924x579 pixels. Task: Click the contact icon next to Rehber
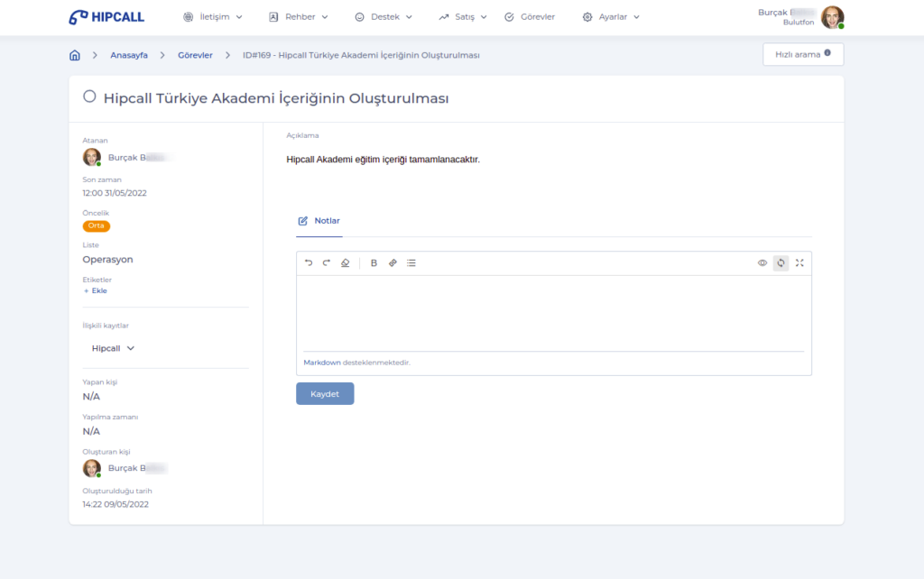273,17
